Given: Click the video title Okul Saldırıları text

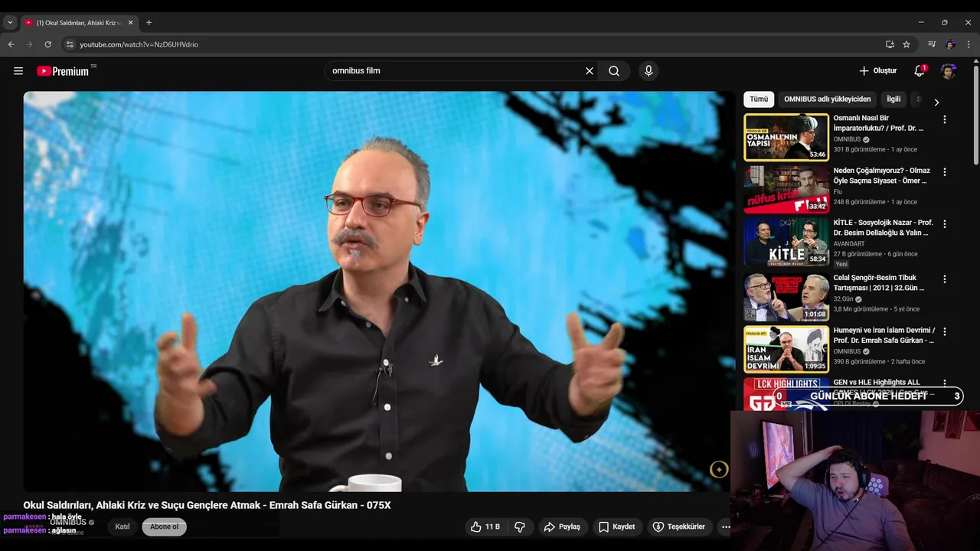Looking at the screenshot, I should point(207,505).
